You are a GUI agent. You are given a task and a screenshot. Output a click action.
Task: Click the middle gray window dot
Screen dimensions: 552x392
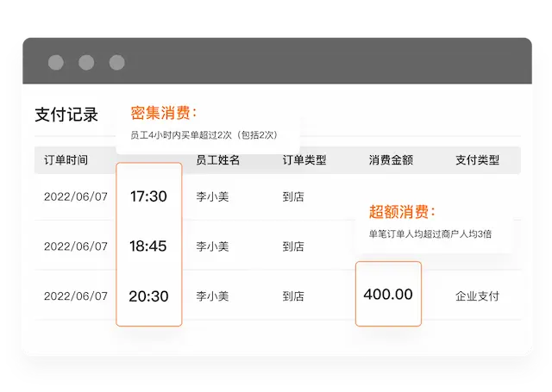click(86, 63)
